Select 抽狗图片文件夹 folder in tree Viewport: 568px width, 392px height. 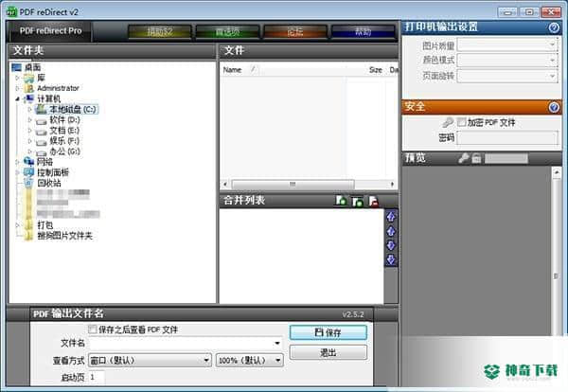pyautogui.click(x=64, y=236)
